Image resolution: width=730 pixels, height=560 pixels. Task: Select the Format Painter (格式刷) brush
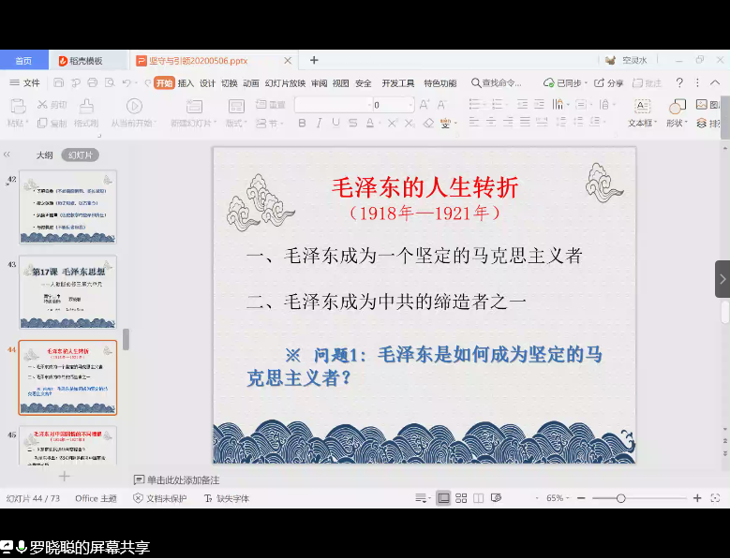point(86,107)
